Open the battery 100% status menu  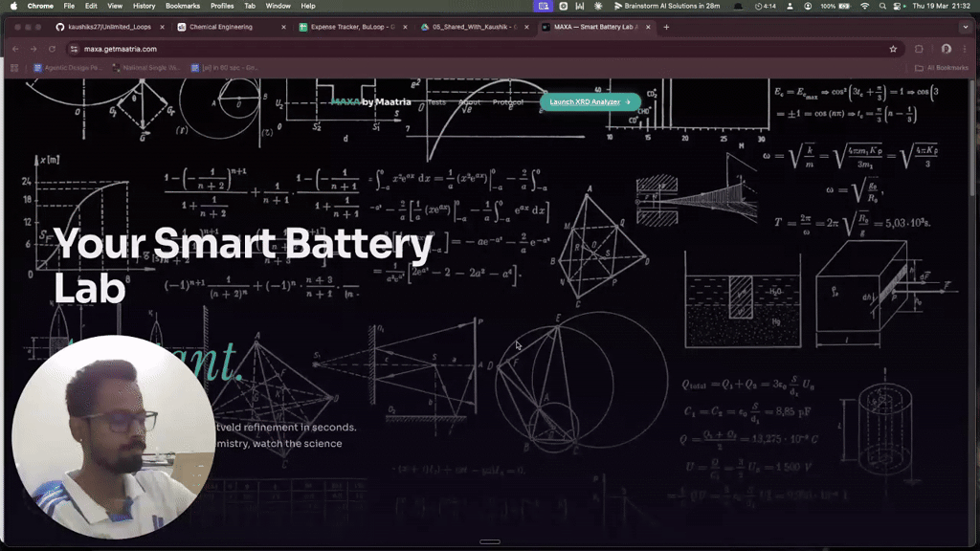point(836,6)
